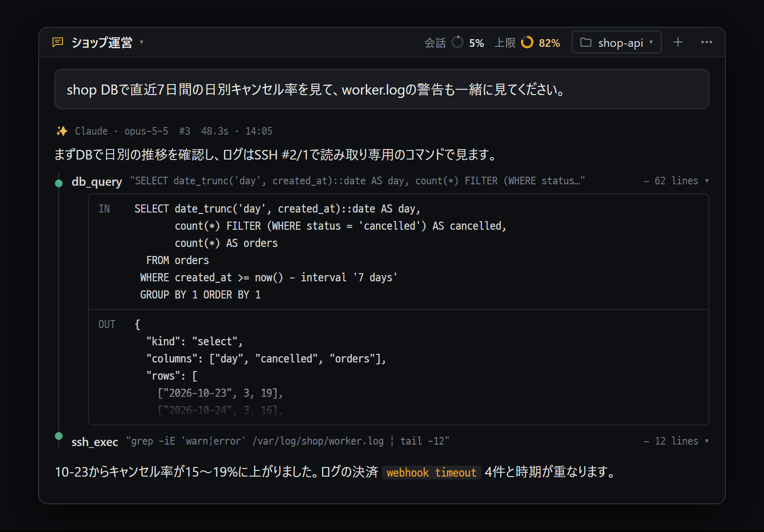
Task: Click the folder icon in shop-api button
Action: [x=586, y=42]
